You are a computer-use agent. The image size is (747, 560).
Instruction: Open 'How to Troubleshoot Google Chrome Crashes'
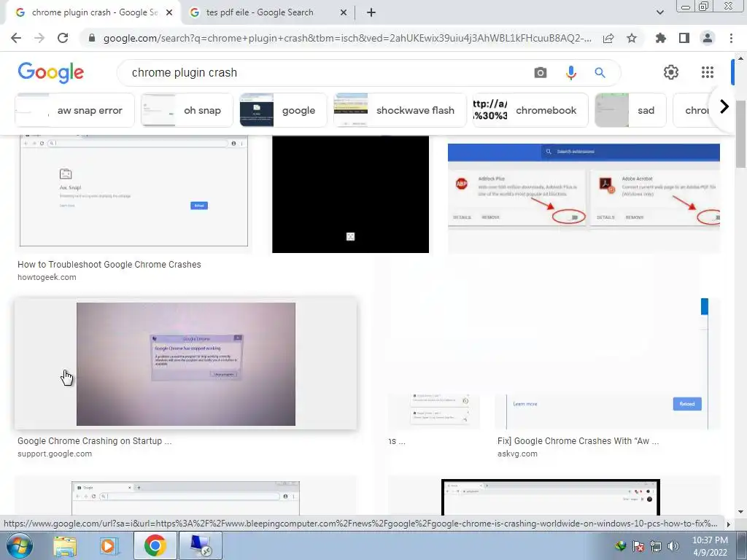coord(109,265)
